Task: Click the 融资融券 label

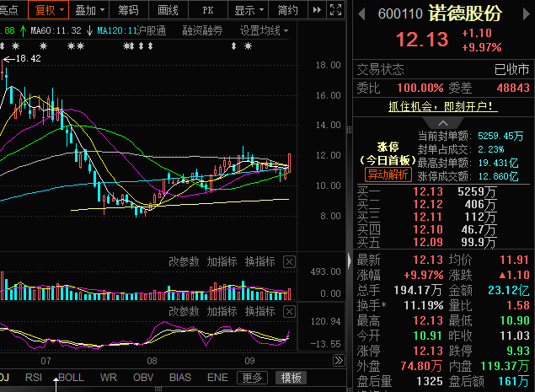Action: click(x=202, y=30)
